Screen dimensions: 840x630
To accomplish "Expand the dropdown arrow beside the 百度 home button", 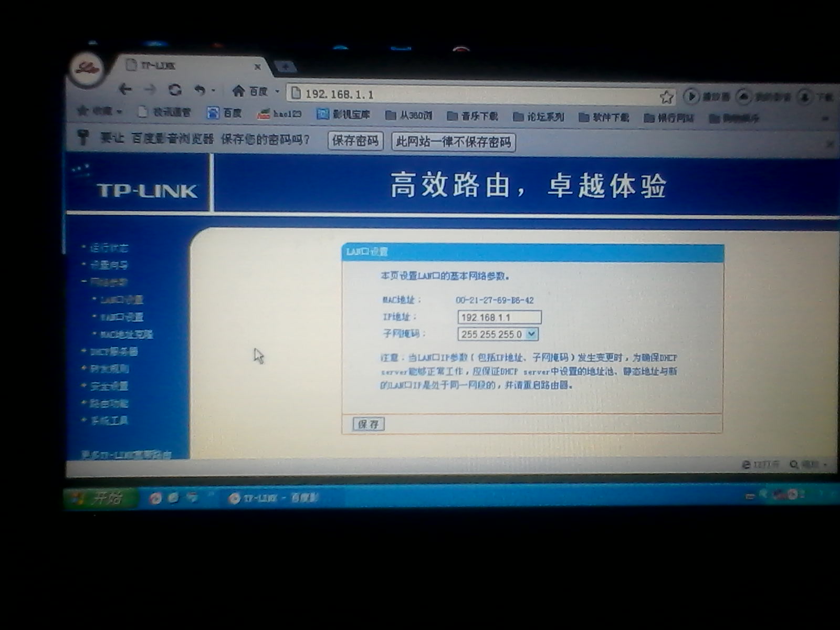I will [277, 91].
